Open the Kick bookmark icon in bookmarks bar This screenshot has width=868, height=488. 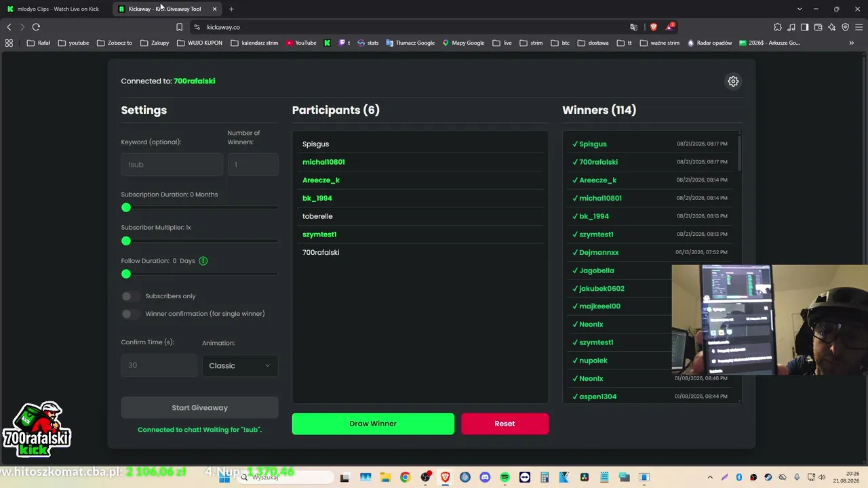tap(327, 43)
